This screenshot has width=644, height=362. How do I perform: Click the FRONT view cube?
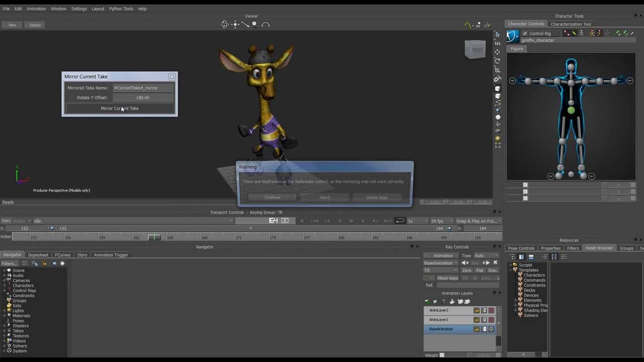[x=475, y=50]
